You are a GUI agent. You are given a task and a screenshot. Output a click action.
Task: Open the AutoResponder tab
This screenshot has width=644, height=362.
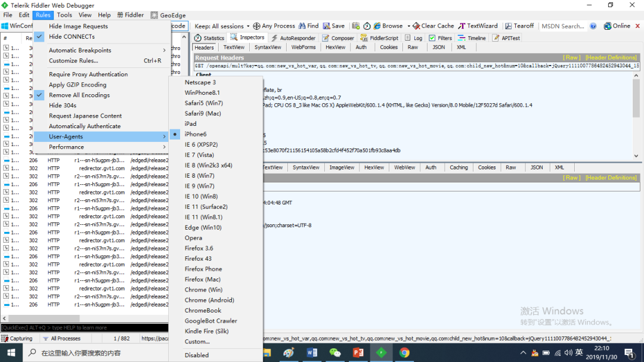click(x=293, y=38)
